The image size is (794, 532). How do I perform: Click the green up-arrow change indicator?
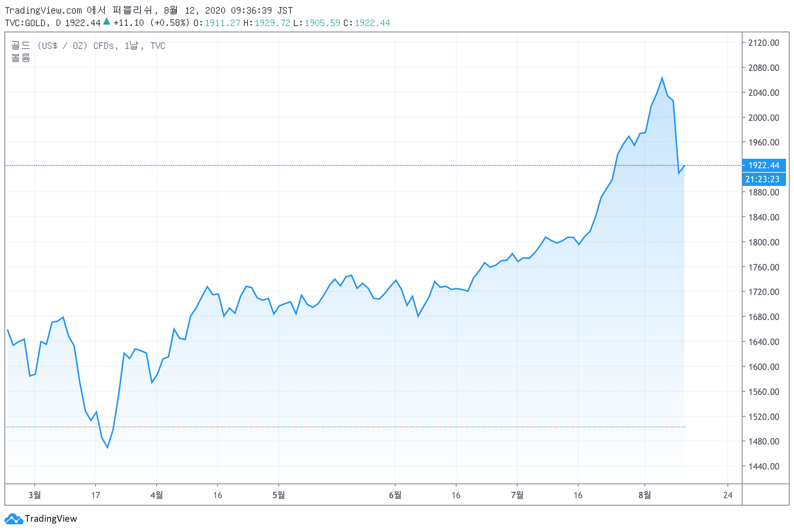point(106,21)
